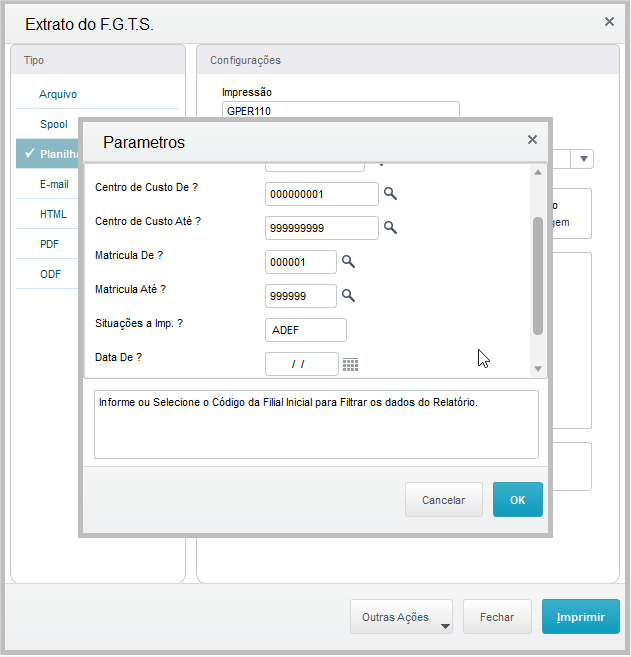Focus the Matricula De field 000001
Screen dimensions: 631x657
point(301,262)
